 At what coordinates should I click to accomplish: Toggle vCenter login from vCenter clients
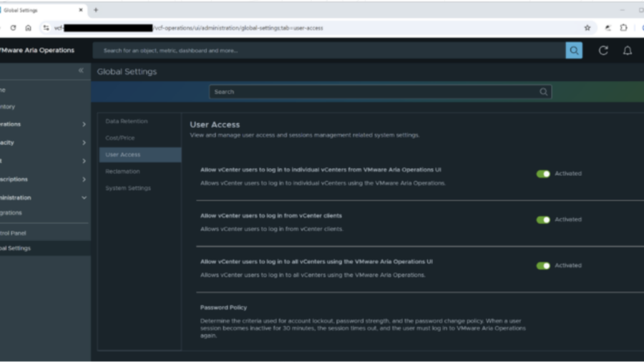543,220
